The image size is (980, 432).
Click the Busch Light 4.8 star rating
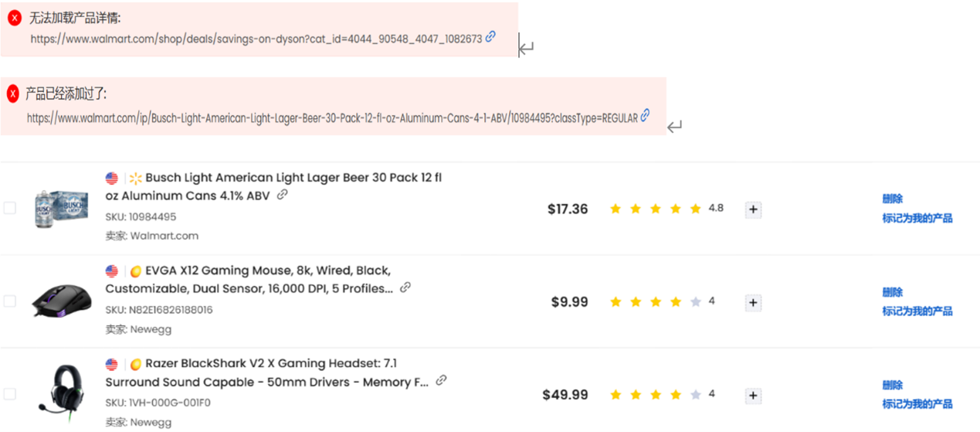click(666, 209)
